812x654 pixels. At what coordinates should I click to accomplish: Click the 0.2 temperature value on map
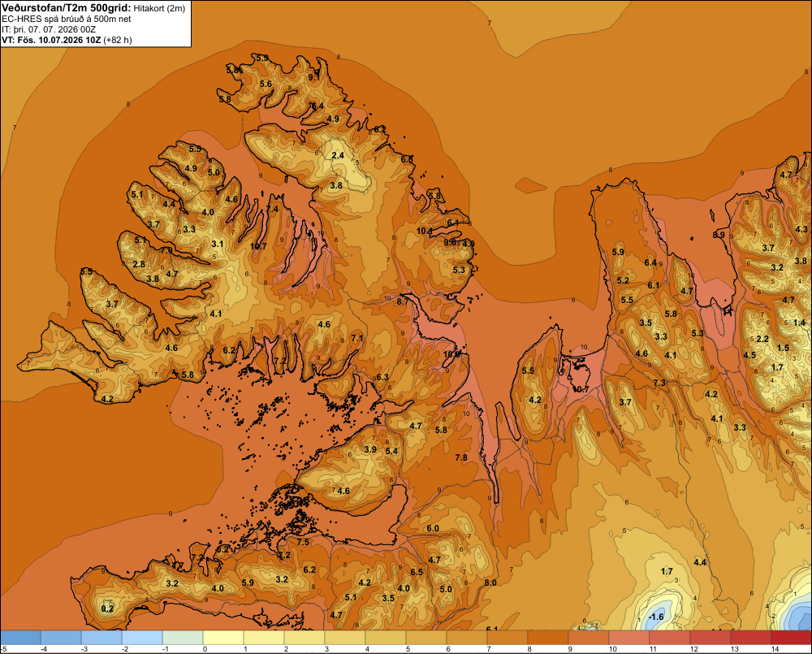[107, 609]
